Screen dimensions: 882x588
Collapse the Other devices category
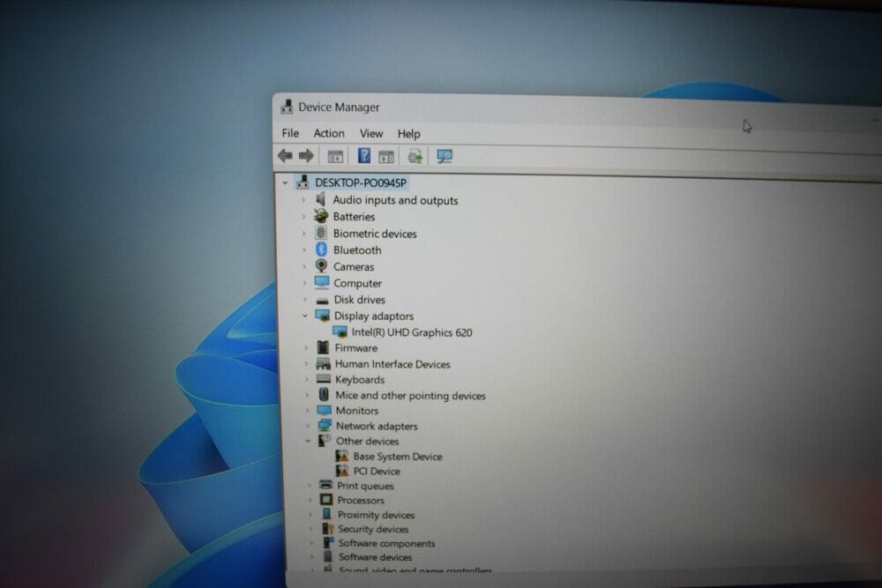tap(308, 441)
